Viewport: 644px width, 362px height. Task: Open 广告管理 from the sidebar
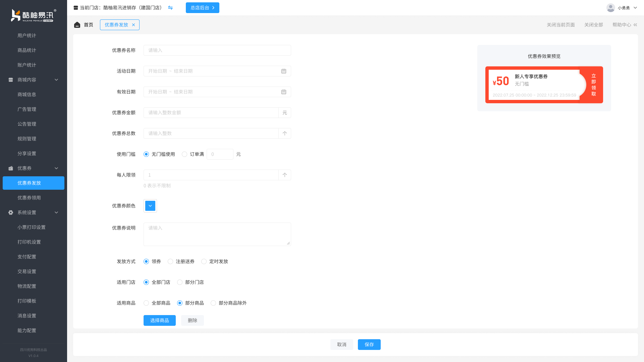coord(27,109)
